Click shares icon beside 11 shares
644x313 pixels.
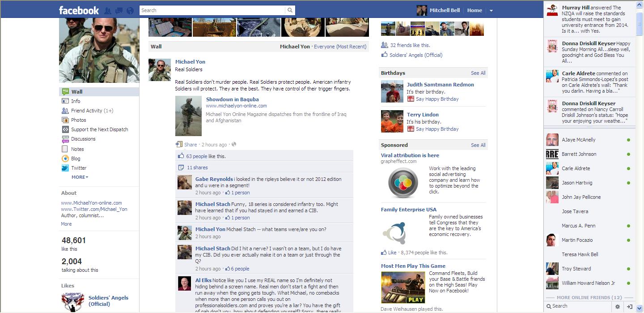pos(181,167)
